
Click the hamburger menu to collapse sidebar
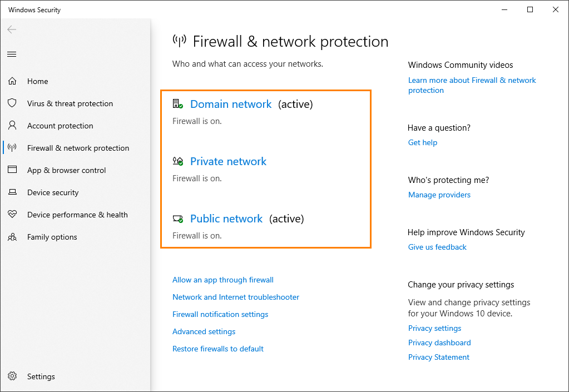click(x=11, y=54)
